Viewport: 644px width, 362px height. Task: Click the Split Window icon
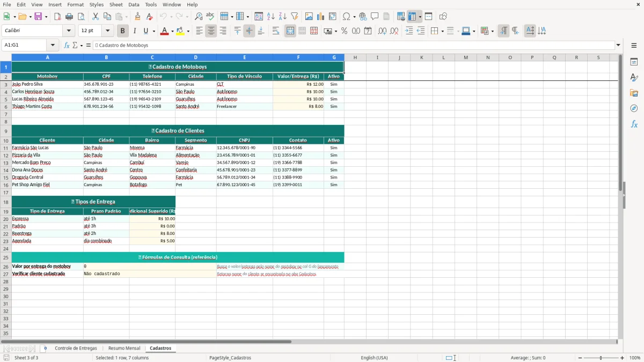[428, 17]
